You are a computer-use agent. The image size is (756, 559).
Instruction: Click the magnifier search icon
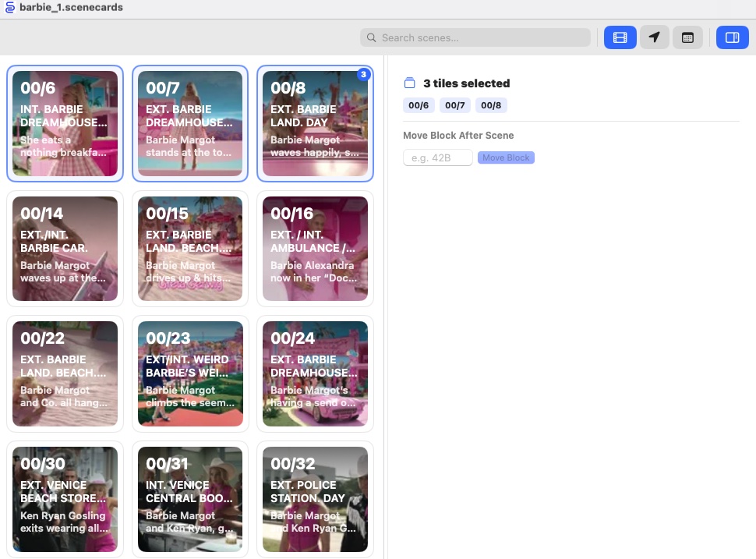click(x=371, y=37)
